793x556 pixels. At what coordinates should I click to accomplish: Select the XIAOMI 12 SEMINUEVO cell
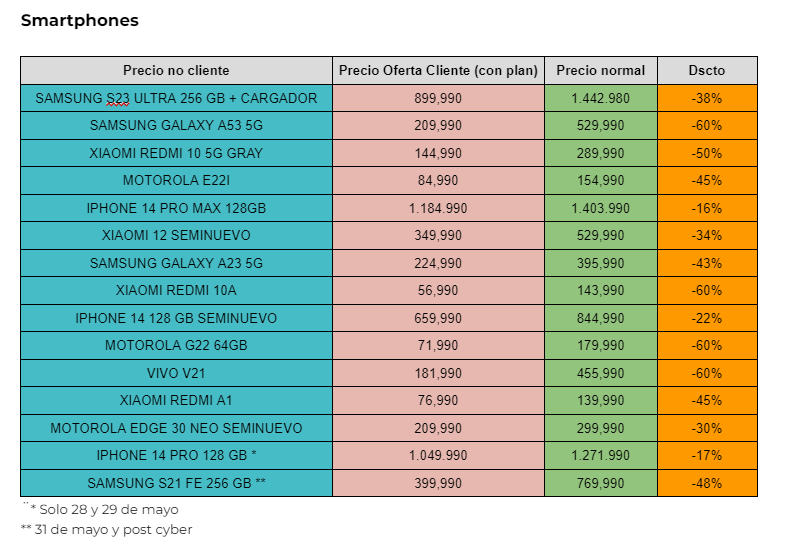click(x=176, y=235)
